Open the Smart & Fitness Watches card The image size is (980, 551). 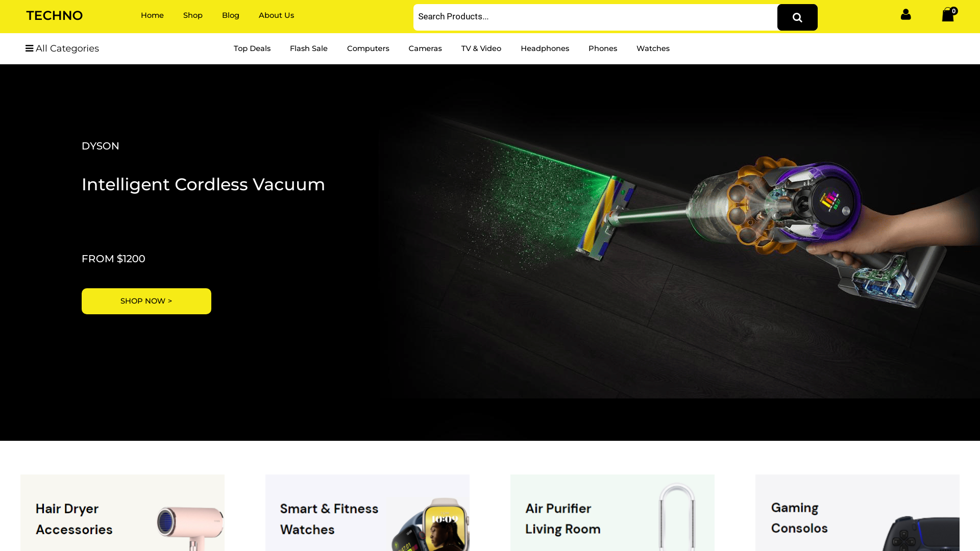point(367,513)
